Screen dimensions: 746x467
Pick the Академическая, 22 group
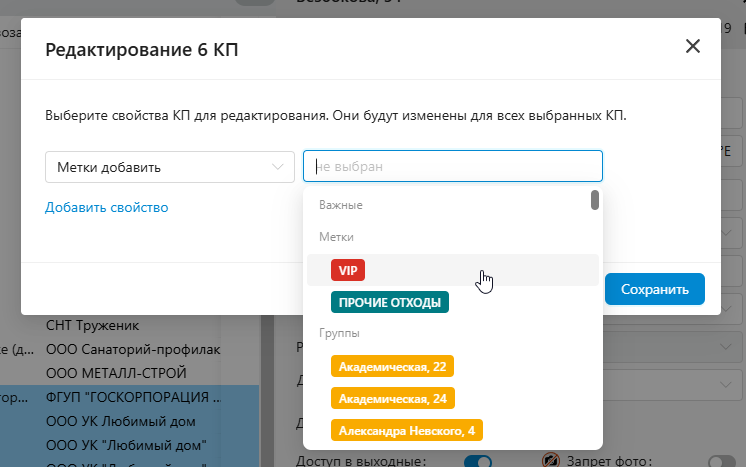pyautogui.click(x=393, y=367)
